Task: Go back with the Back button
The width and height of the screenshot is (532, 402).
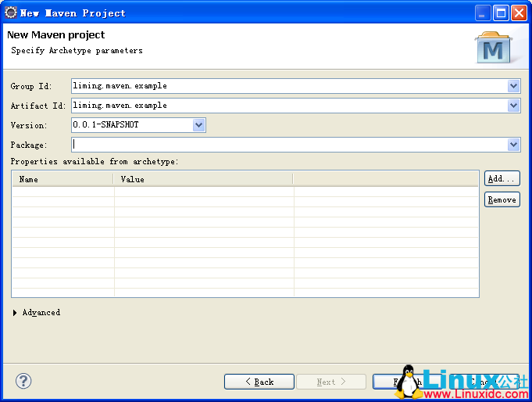Action: [x=259, y=382]
